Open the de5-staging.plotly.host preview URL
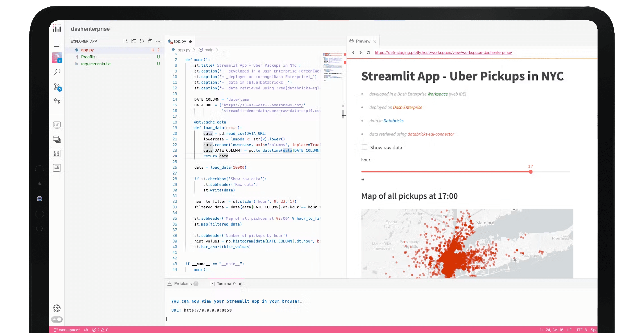The image size is (644, 333). (x=443, y=52)
